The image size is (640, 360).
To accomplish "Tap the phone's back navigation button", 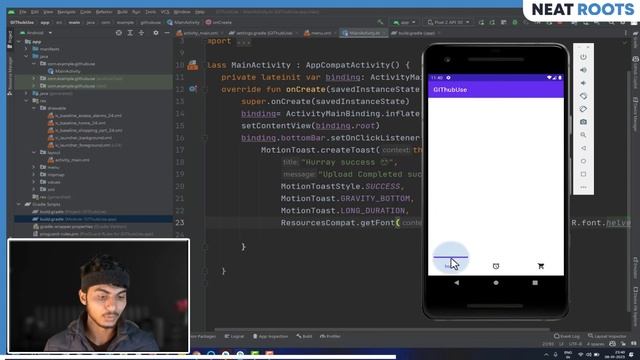I will pyautogui.click(x=456, y=282).
